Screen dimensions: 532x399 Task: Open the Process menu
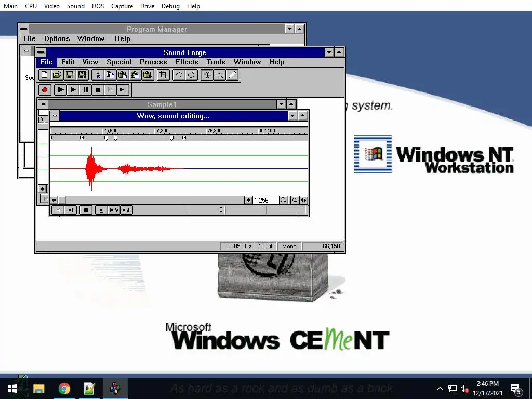[153, 62]
